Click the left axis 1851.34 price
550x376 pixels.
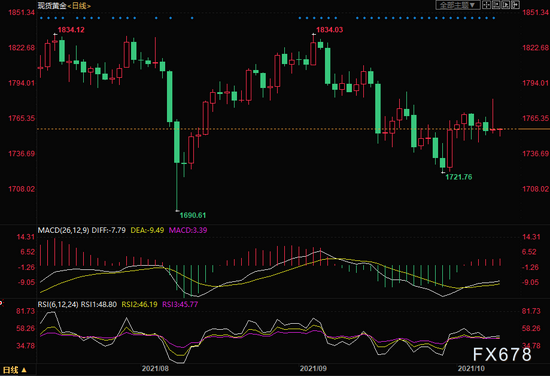tap(22, 13)
